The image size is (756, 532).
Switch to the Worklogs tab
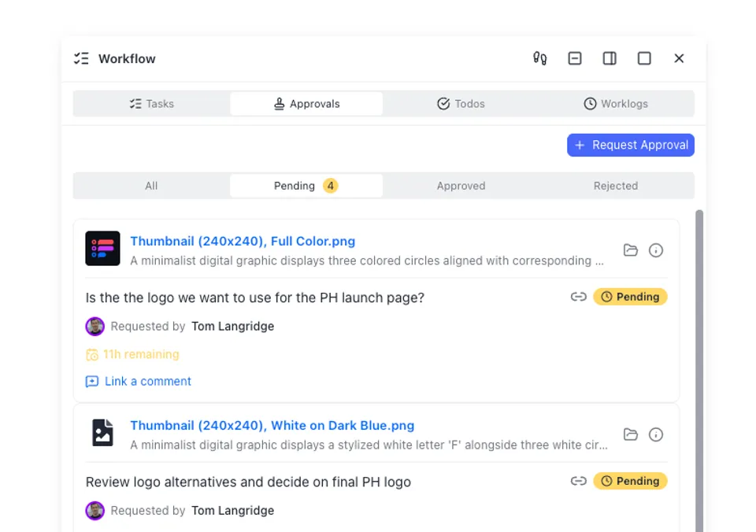(616, 103)
